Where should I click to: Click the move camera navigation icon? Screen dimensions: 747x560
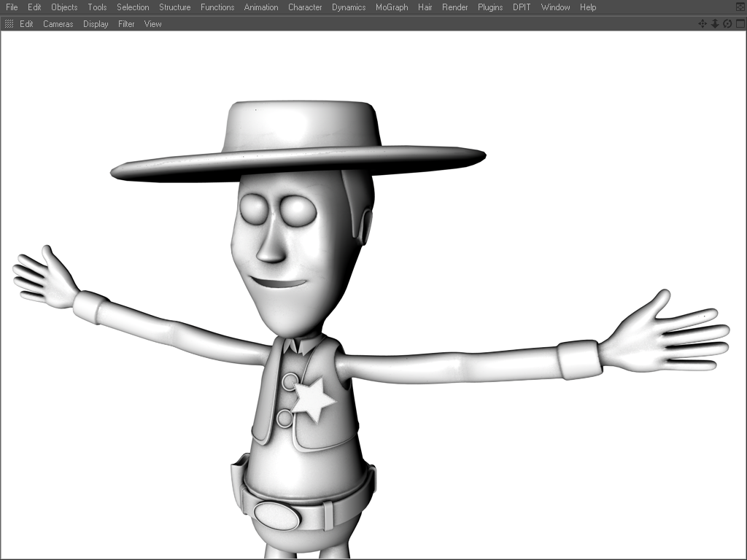pyautogui.click(x=703, y=24)
